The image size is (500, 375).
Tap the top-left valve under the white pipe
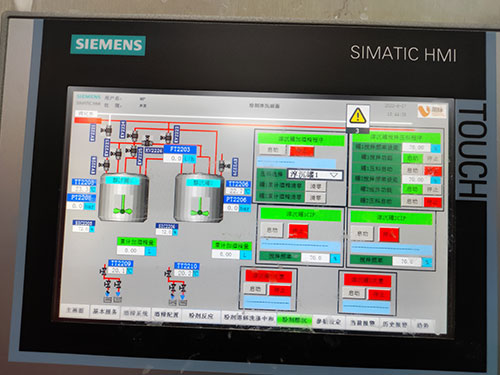[x=107, y=130]
